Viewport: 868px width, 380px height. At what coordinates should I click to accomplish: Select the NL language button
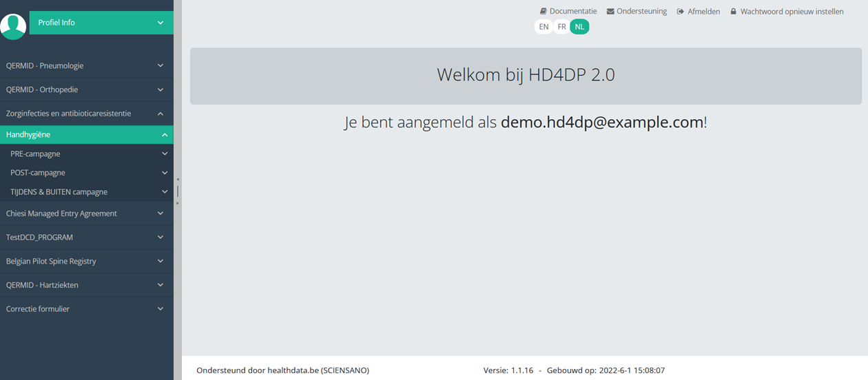click(579, 27)
